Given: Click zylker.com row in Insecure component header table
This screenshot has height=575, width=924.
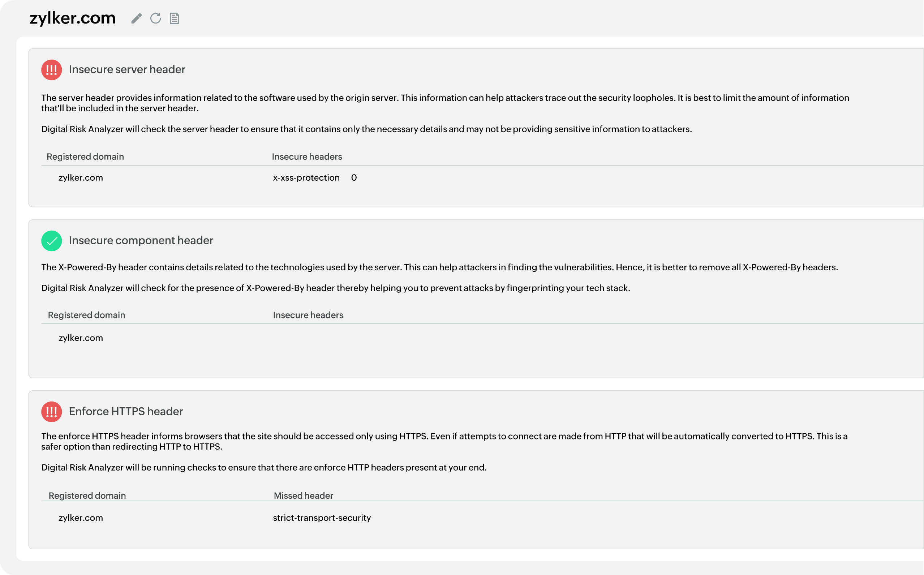Looking at the screenshot, I should click(x=81, y=338).
